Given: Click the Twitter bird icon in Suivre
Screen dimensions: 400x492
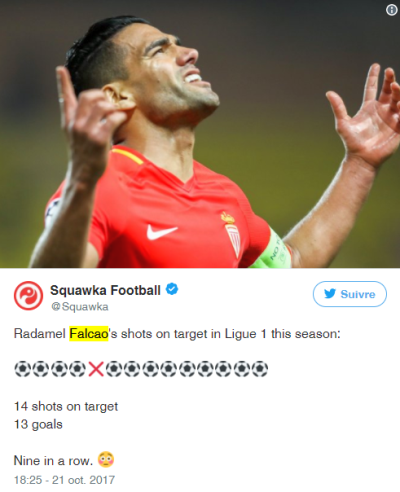Looking at the screenshot, I should (x=330, y=294).
